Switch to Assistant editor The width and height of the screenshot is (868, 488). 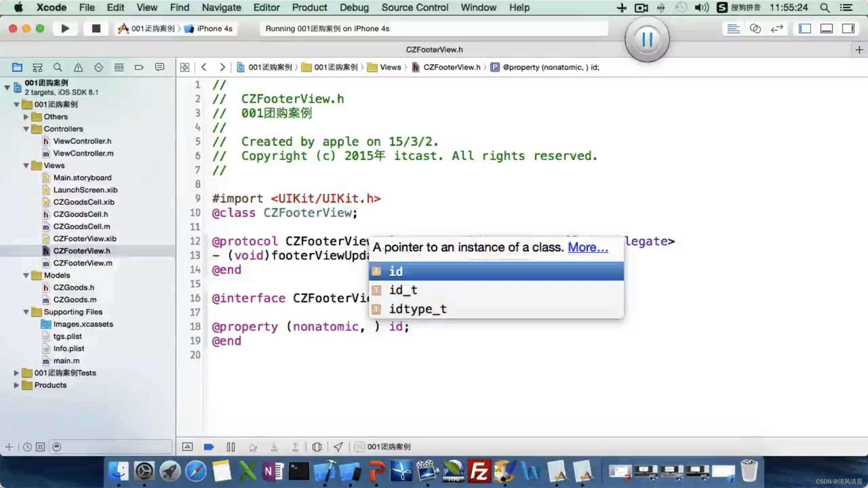pos(755,29)
